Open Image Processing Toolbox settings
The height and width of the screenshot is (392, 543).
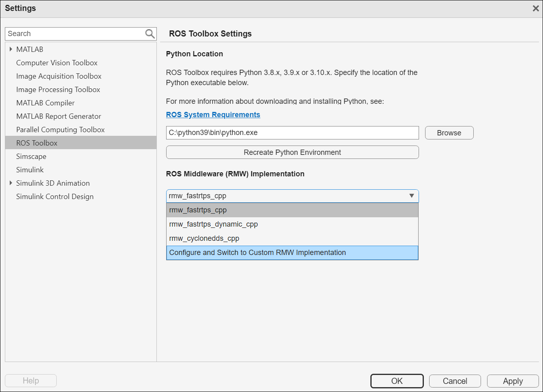58,90
